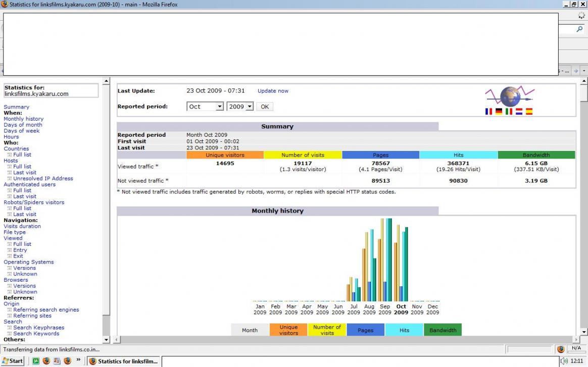Open Monthly history in sidebar
Screen dimensions: 588x367
click(x=23, y=119)
